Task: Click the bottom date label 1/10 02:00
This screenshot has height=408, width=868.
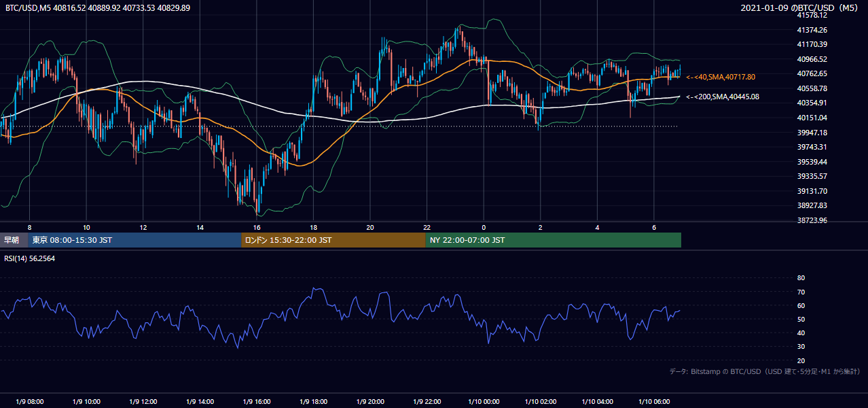Action: click(x=541, y=402)
